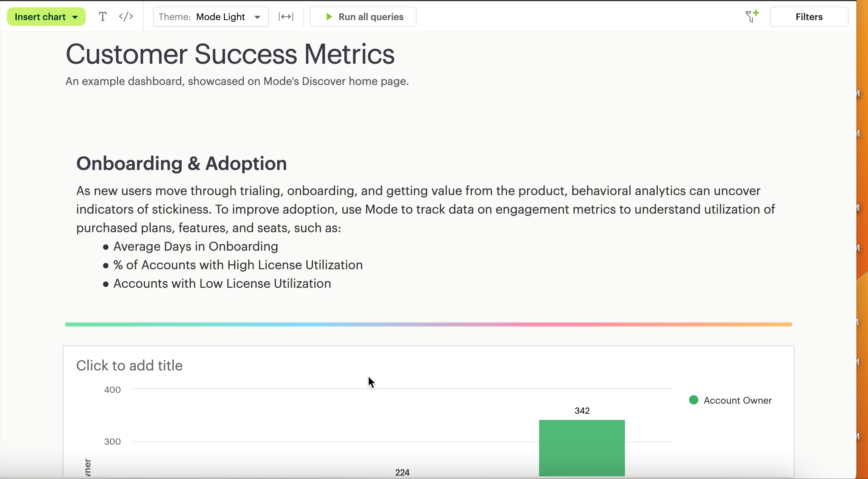Click the rainbow gradient divider line
The image size is (868, 479).
click(428, 324)
